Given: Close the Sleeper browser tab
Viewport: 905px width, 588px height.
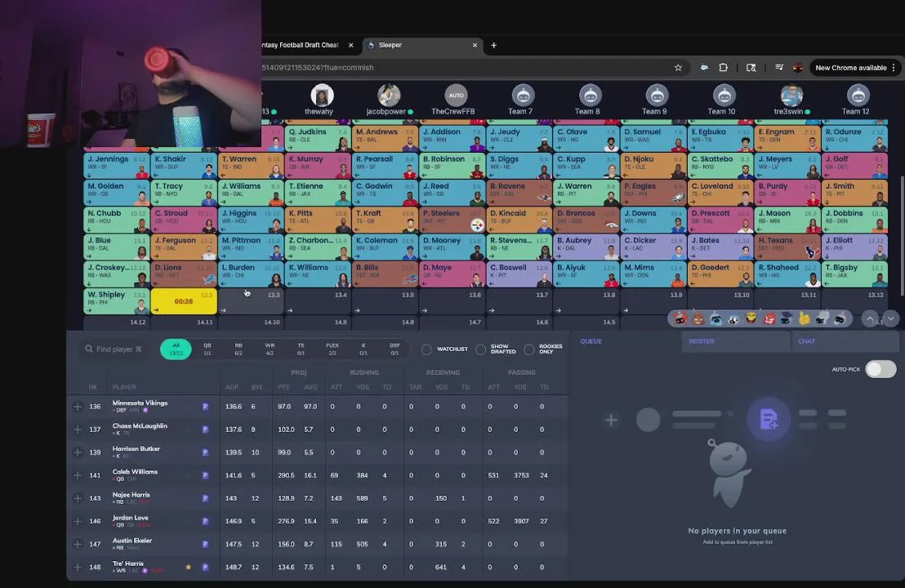Looking at the screenshot, I should pos(475,45).
